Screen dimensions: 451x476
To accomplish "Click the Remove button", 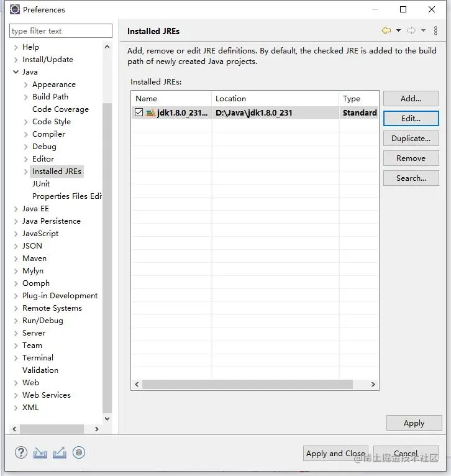I will point(411,158).
